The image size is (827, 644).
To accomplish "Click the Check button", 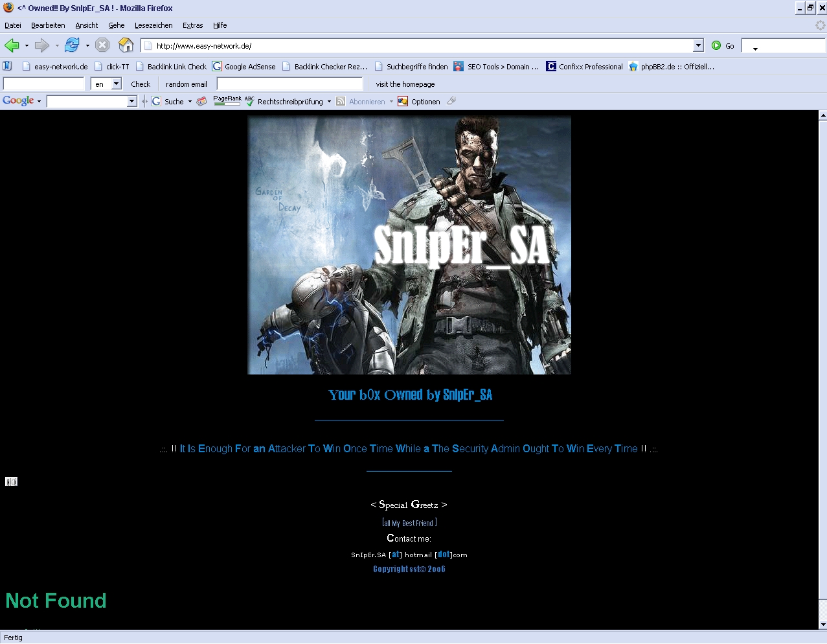I will pyautogui.click(x=141, y=84).
